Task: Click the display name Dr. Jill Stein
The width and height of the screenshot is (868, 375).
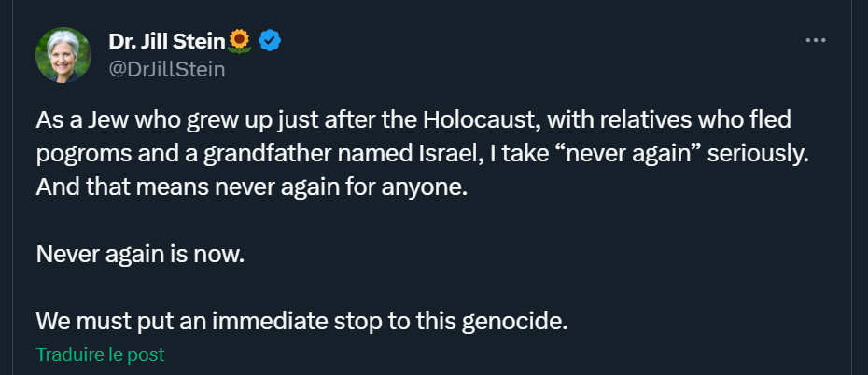Action: pos(168,41)
